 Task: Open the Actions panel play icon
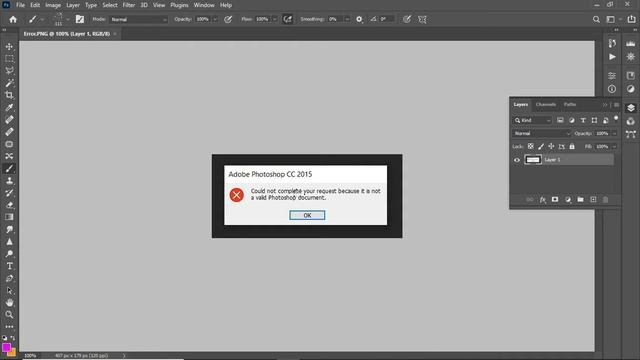[x=612, y=57]
